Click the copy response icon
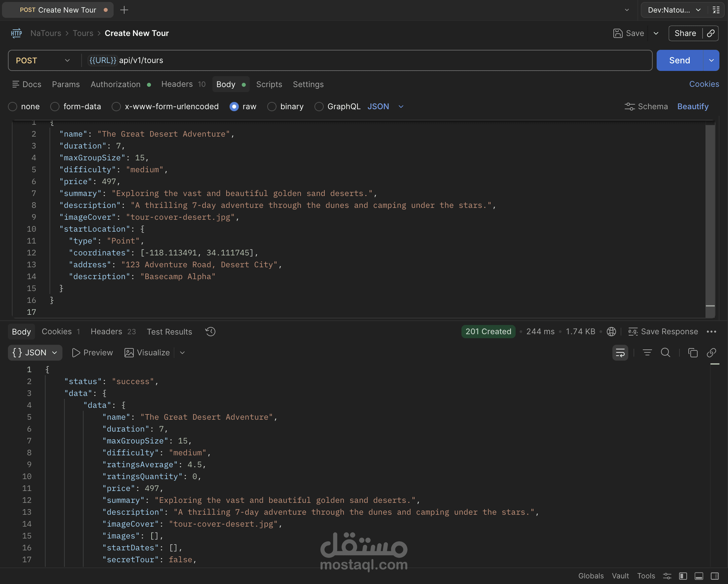Screen dimensions: 728x584 coord(693,353)
